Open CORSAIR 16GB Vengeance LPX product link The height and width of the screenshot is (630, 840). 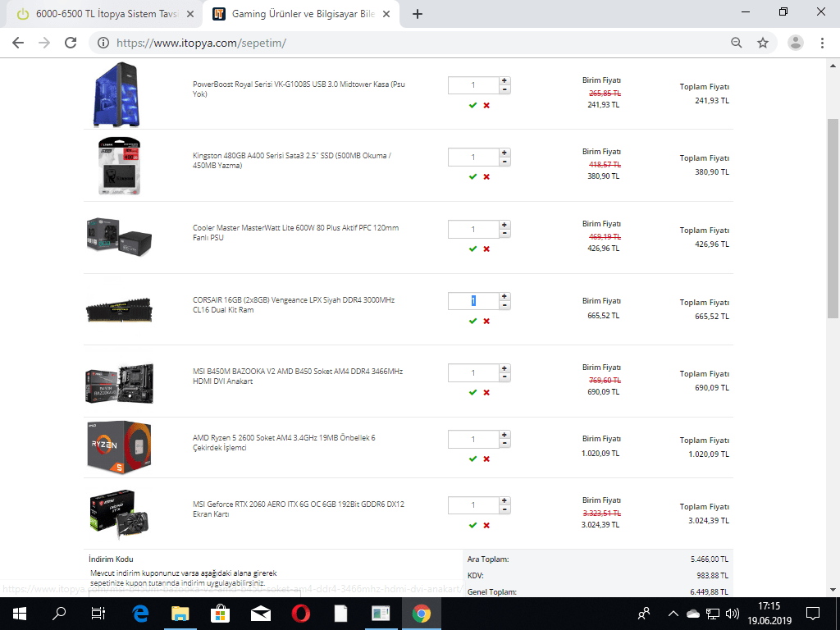(x=294, y=305)
